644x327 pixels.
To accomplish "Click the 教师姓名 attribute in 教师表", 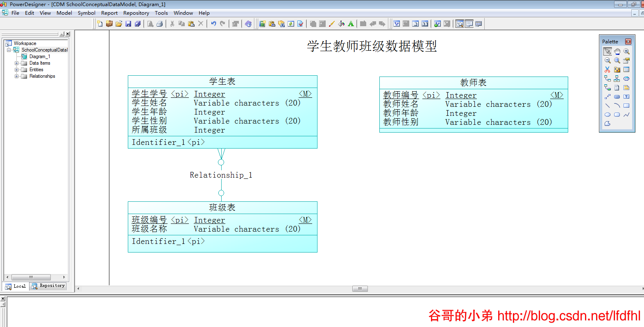I will 401,104.
